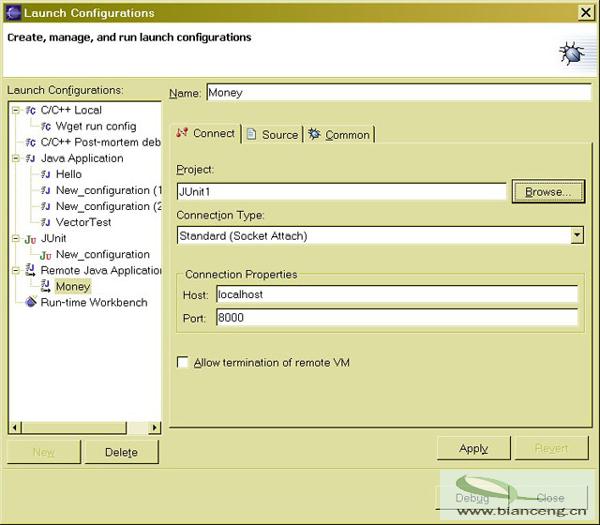Click the New_configuration (2) Java icon
Image resolution: width=600 pixels, height=525 pixels.
click(x=46, y=206)
